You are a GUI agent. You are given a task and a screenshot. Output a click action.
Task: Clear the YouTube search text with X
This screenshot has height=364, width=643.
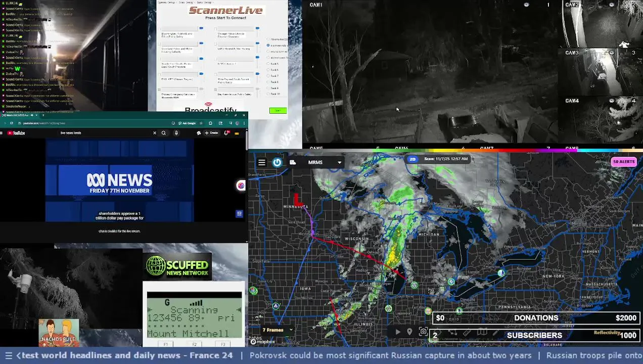click(155, 133)
